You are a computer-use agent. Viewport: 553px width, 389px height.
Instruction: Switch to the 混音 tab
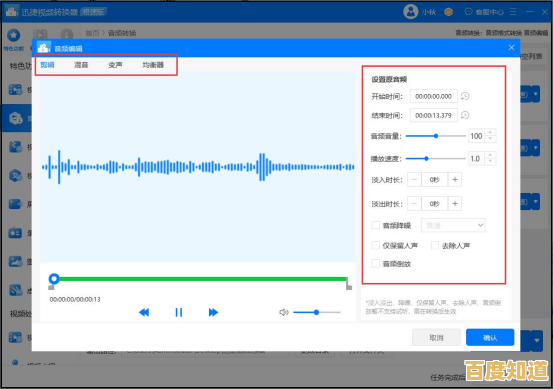click(81, 65)
